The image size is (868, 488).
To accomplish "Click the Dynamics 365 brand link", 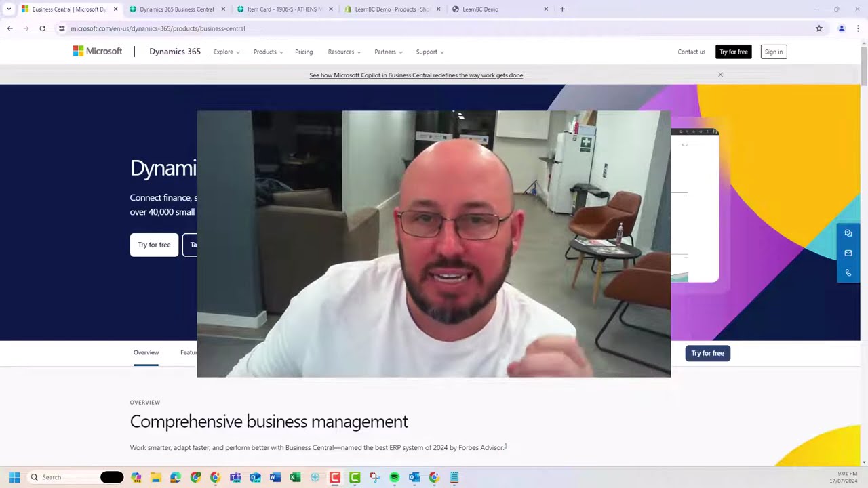I will [175, 52].
